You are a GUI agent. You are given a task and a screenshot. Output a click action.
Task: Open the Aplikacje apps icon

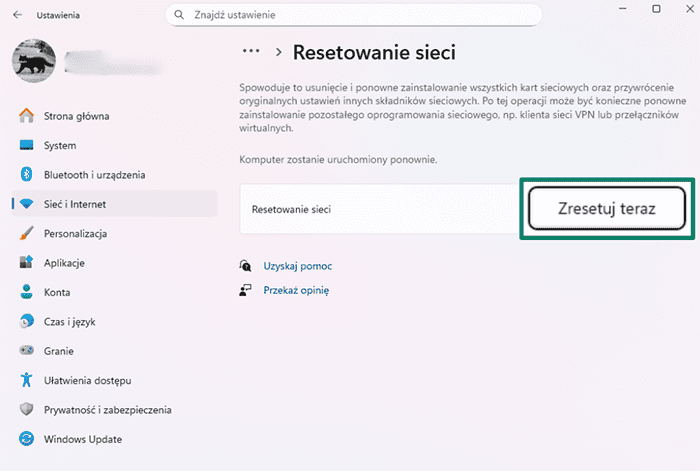pos(27,263)
